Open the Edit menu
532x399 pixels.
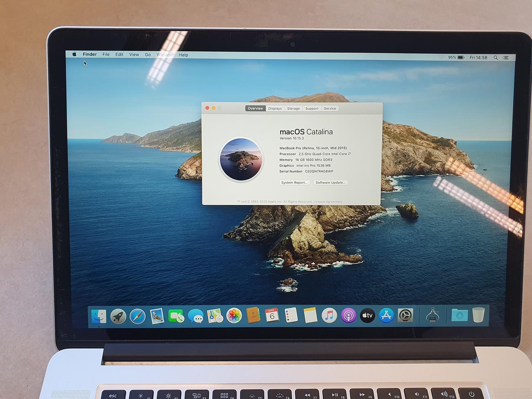[x=119, y=54]
